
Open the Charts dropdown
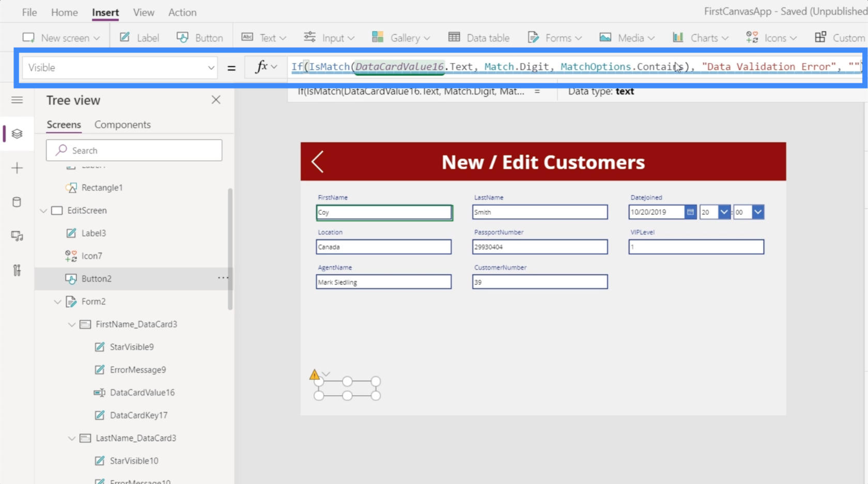(x=700, y=38)
